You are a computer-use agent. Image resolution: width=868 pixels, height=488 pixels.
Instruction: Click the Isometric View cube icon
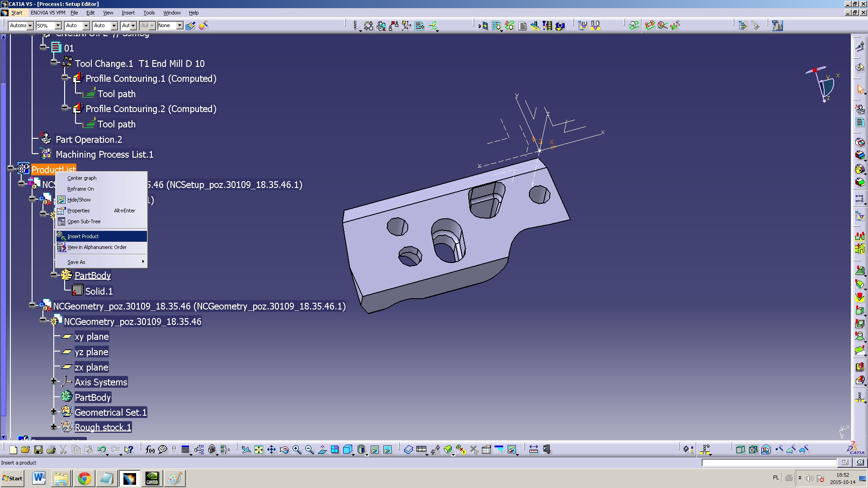pos(348,450)
